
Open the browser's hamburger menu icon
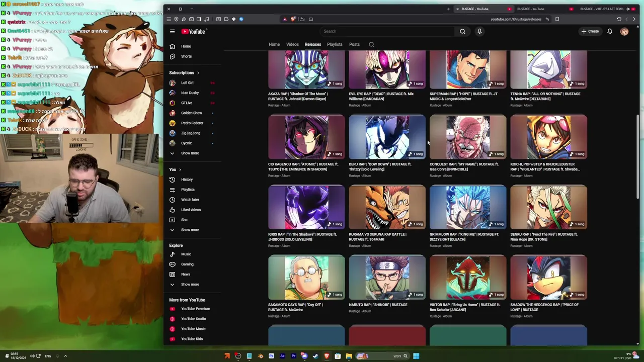pos(169,19)
